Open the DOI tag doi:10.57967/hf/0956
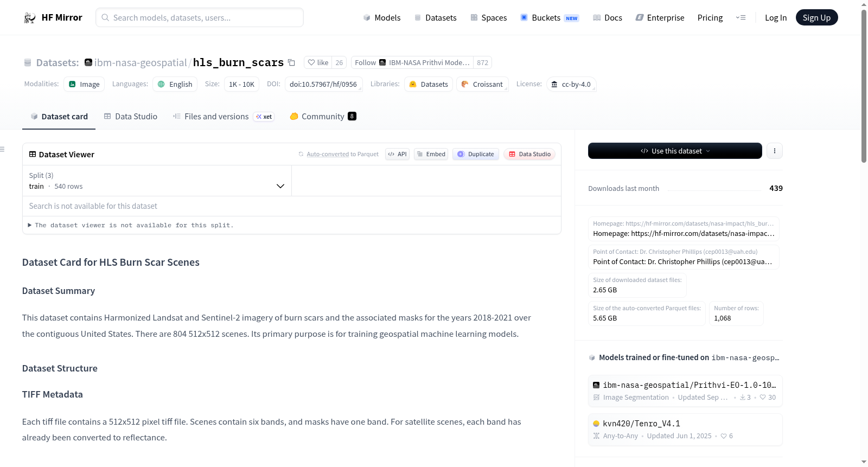The width and height of the screenshot is (868, 467). click(x=323, y=84)
